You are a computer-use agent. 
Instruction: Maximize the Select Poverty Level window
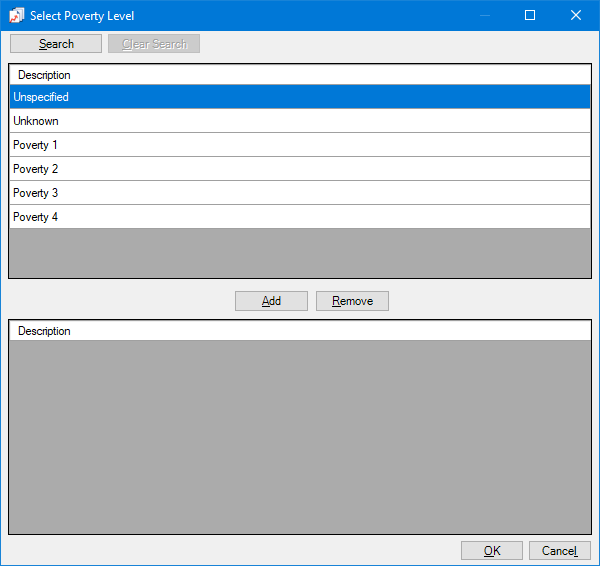coord(530,15)
